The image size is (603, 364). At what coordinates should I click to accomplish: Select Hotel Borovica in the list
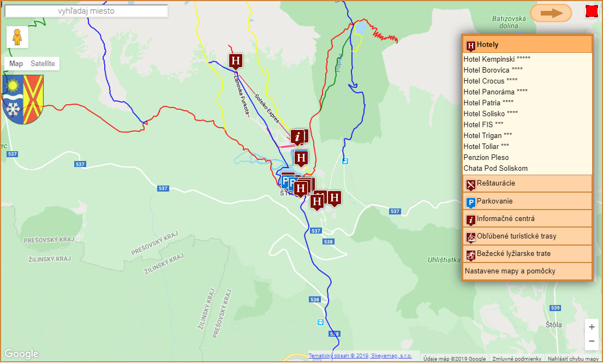[493, 70]
